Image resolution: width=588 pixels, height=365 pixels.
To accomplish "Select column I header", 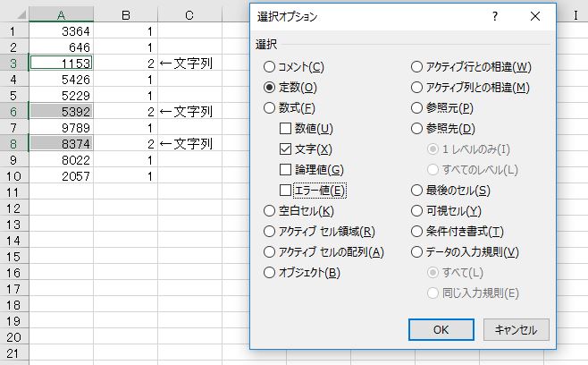I will [575, 15].
